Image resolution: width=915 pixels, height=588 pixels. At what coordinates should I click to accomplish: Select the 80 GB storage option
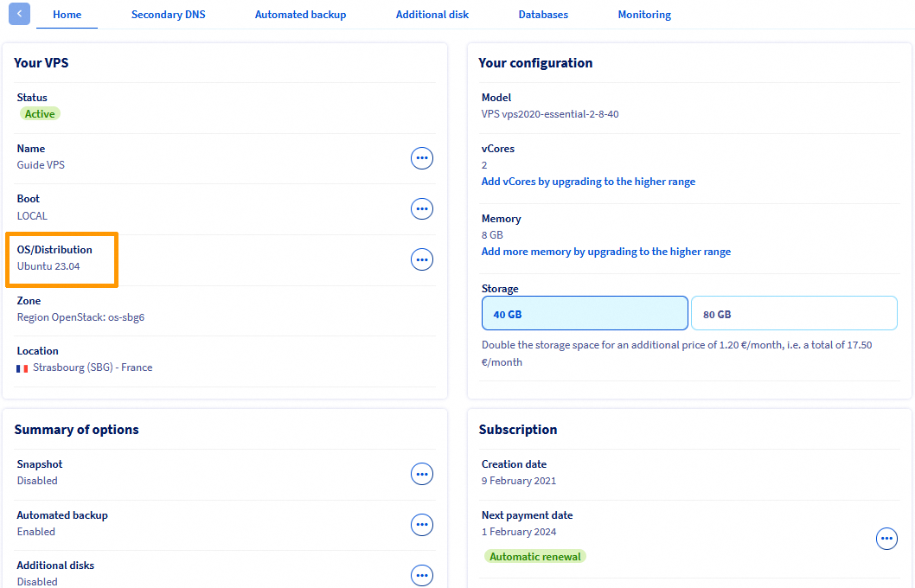click(794, 312)
